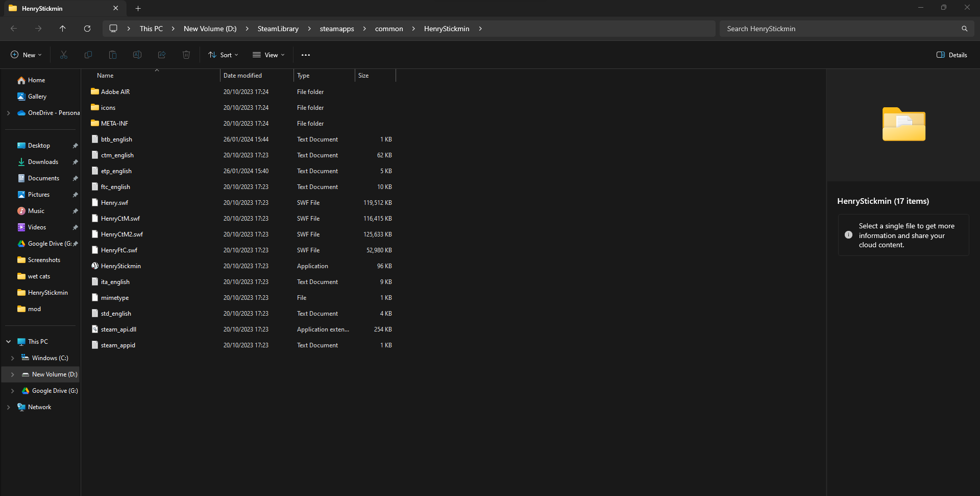Click the Share icon in toolbar
The height and width of the screenshot is (496, 980).
pyautogui.click(x=162, y=55)
